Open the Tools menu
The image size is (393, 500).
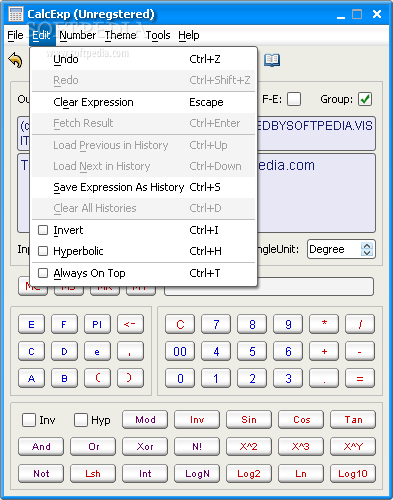158,35
